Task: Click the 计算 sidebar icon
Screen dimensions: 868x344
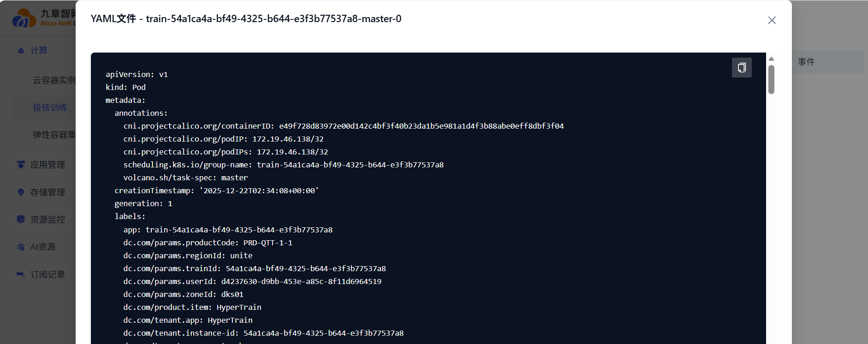Action: tap(21, 51)
